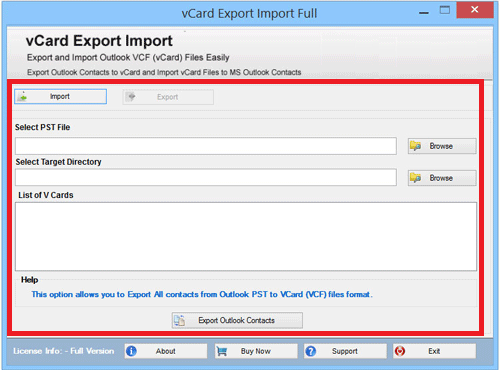
Task: Click the Export Outlook Contacts button
Action: [237, 320]
